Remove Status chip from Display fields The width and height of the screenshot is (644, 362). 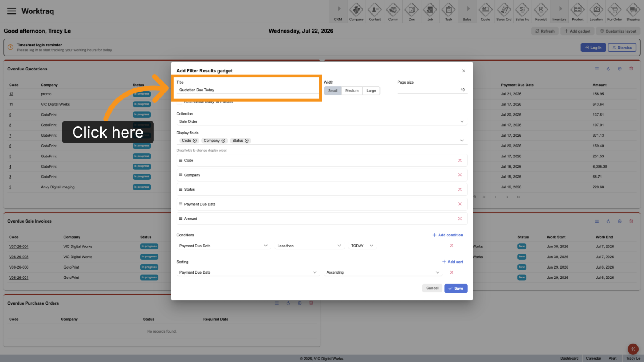(x=246, y=141)
